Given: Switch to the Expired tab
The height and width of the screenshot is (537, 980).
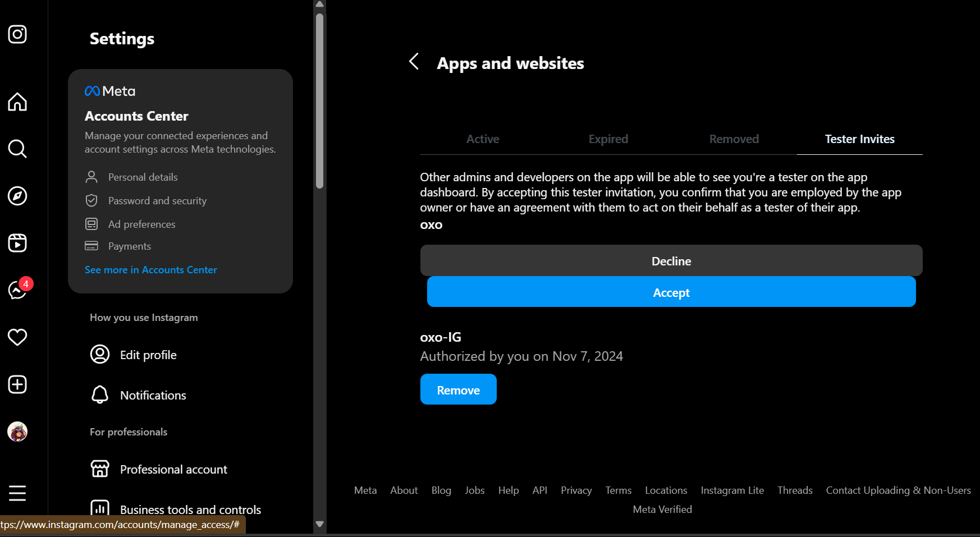Looking at the screenshot, I should (608, 139).
